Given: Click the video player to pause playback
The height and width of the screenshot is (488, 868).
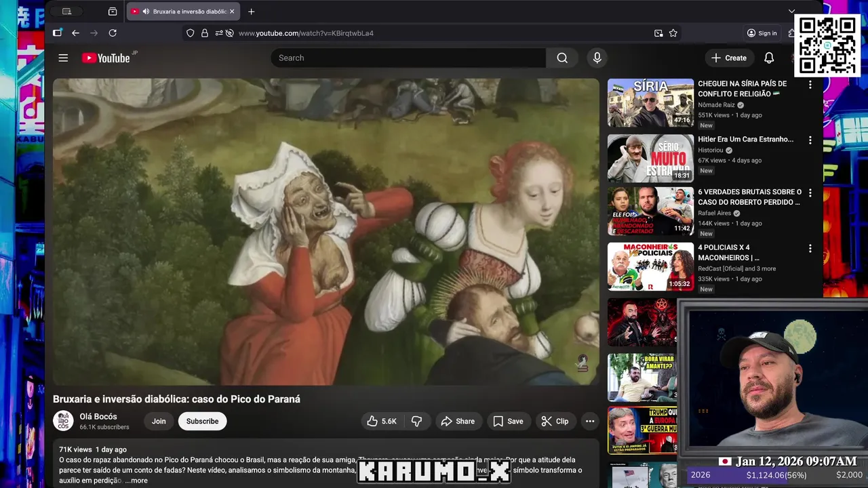Looking at the screenshot, I should coord(326,232).
